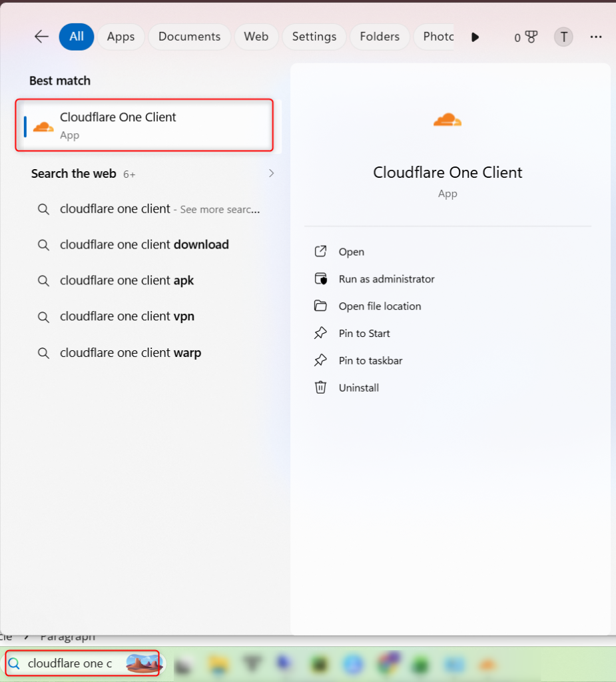Switch to the Web filter tab

tap(256, 37)
